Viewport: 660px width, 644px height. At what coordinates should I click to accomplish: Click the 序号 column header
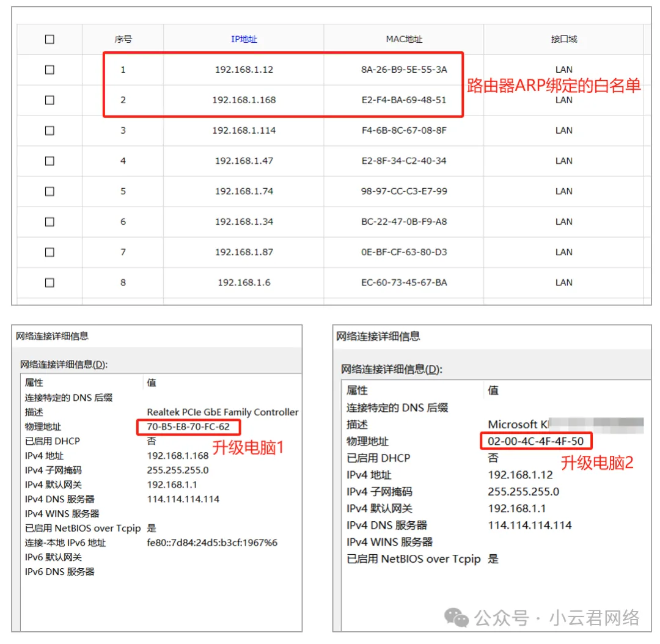click(x=123, y=39)
